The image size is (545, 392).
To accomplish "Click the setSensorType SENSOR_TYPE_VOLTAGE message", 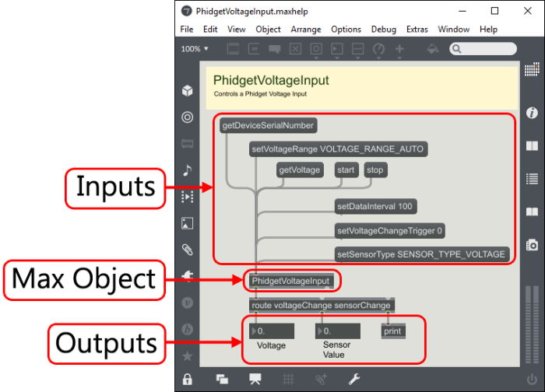I will point(422,254).
